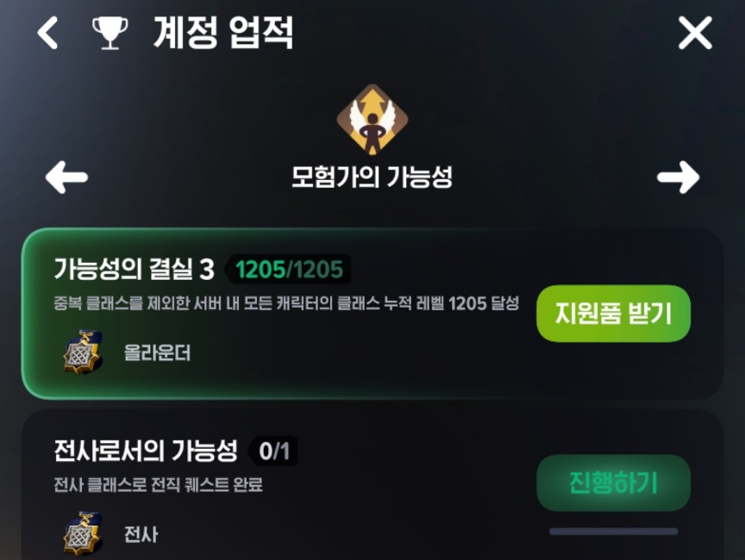Click the 클래스 누적 레벨 1205 description
The width and height of the screenshot is (745, 560).
(x=286, y=303)
